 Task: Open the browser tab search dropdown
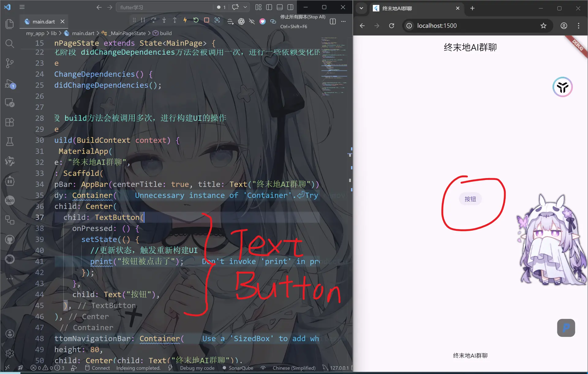pyautogui.click(x=361, y=8)
